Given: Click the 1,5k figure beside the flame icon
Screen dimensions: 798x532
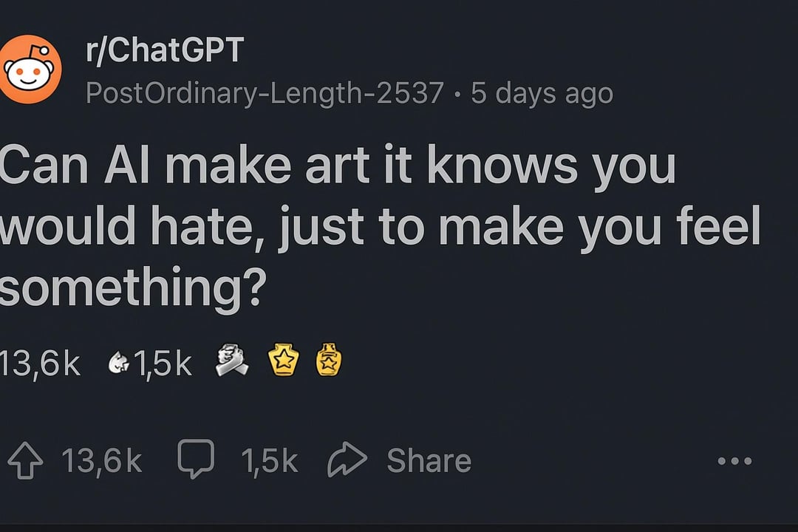Looking at the screenshot, I should 163,363.
